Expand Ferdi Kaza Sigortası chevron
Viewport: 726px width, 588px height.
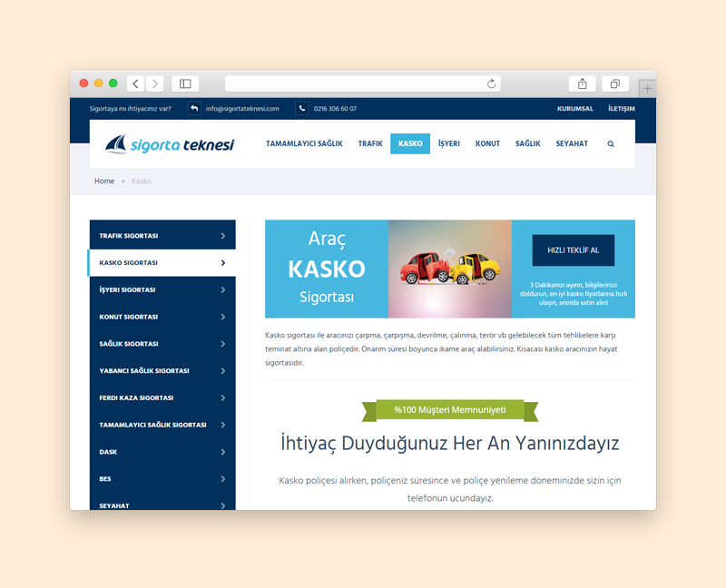pos(223,397)
